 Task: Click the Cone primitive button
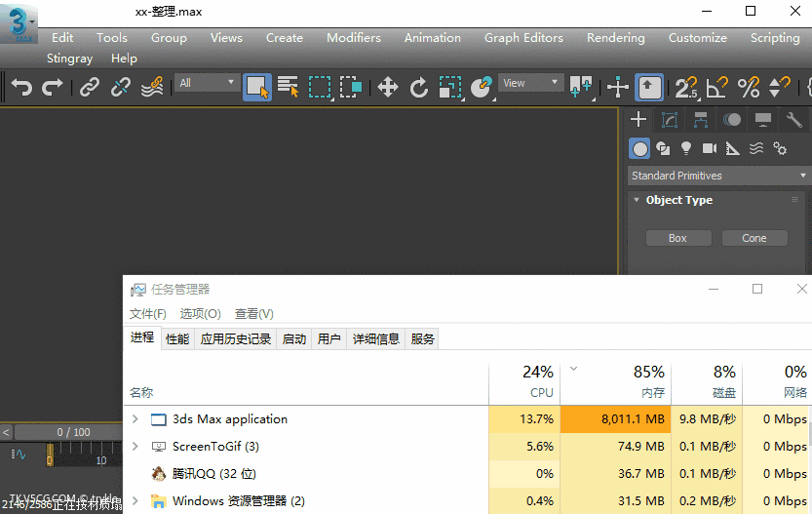click(x=754, y=238)
